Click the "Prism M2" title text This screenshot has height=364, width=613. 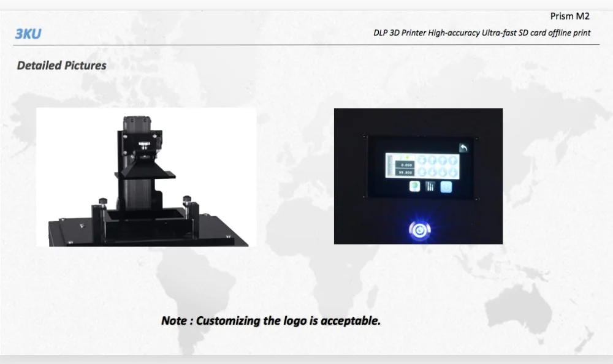pyautogui.click(x=569, y=17)
